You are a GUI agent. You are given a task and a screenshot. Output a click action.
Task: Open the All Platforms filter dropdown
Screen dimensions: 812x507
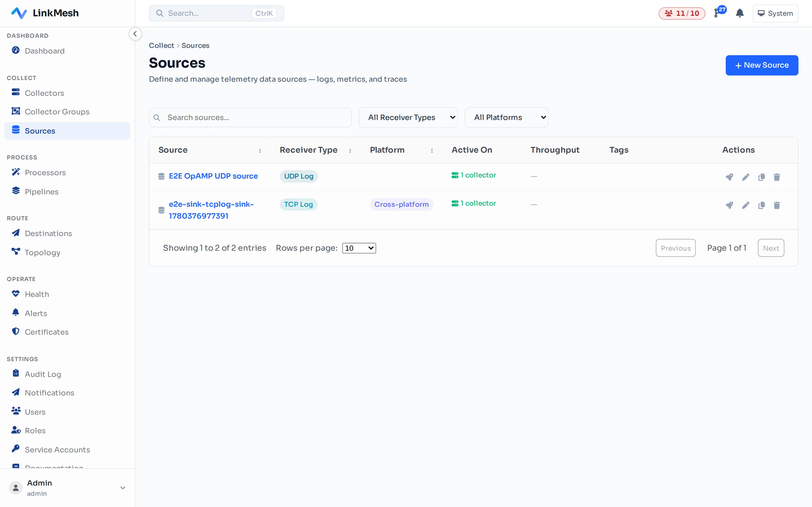(x=506, y=117)
